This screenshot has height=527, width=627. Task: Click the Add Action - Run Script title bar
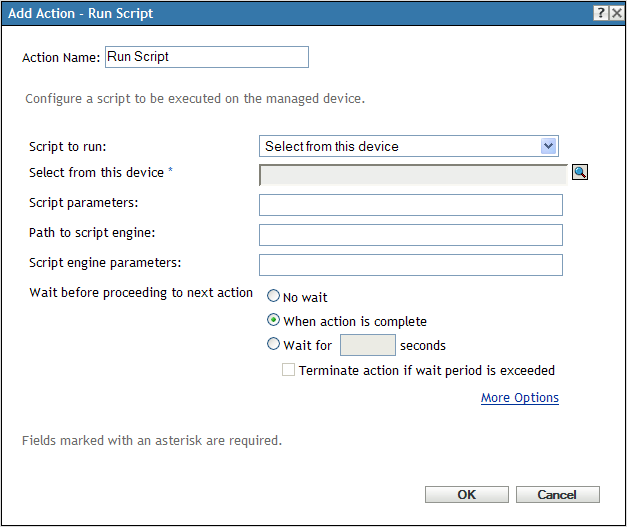pos(250,13)
